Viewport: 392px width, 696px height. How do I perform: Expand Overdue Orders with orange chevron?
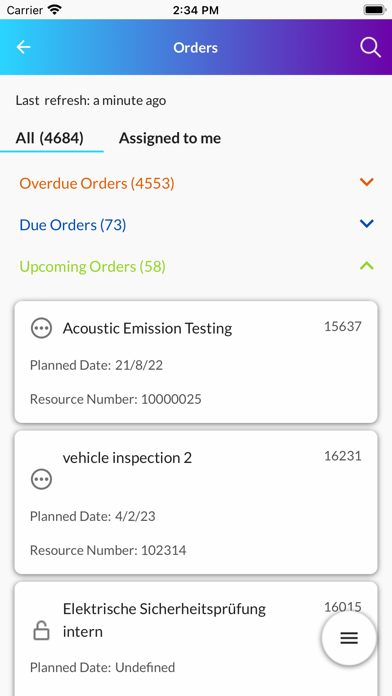(367, 182)
